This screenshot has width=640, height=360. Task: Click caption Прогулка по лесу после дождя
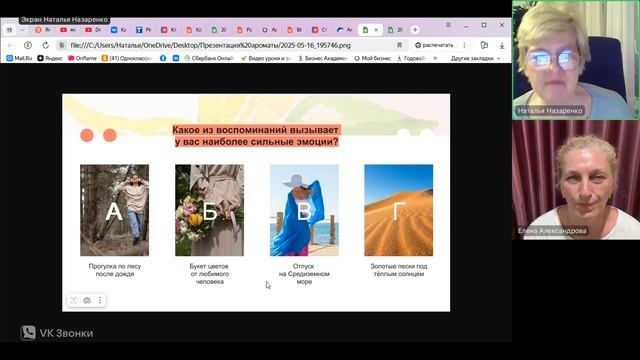point(115,270)
